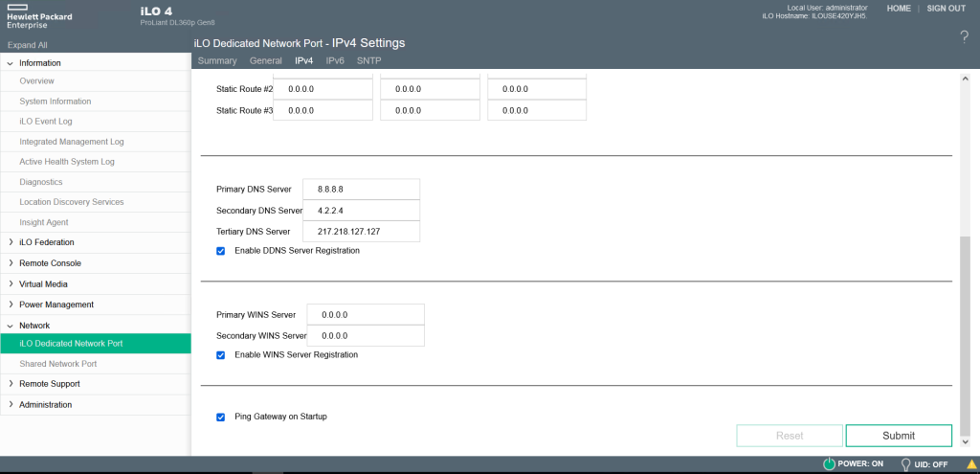Open Active Health System Log
Viewport: 980px width, 474px height.
click(x=96, y=162)
